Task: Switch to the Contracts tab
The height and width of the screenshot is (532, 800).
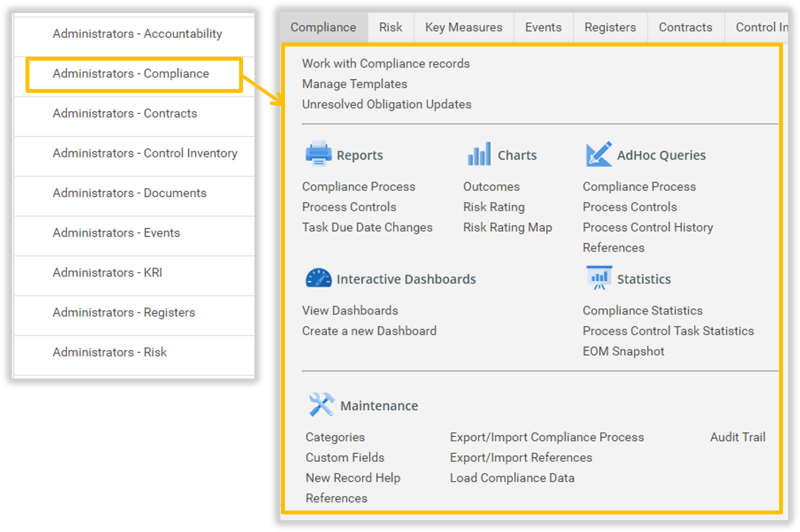Action: click(x=686, y=27)
